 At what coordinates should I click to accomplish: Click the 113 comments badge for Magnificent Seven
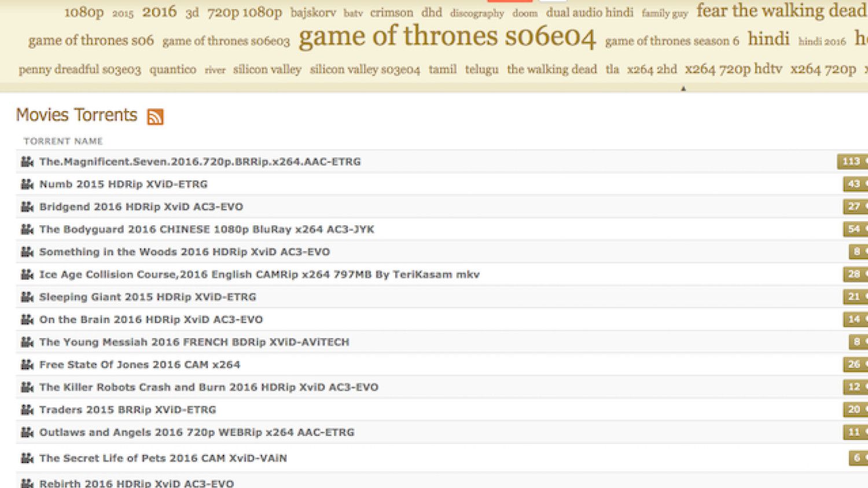coord(852,162)
